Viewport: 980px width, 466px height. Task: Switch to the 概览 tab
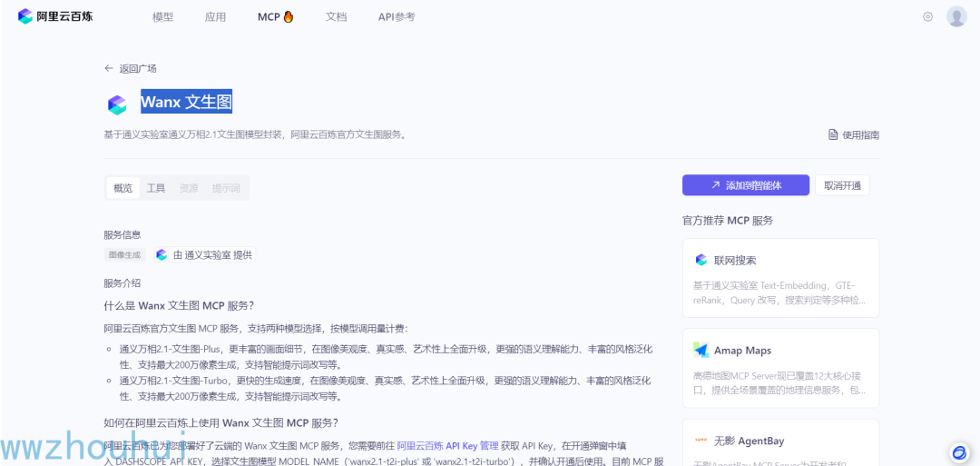click(123, 188)
